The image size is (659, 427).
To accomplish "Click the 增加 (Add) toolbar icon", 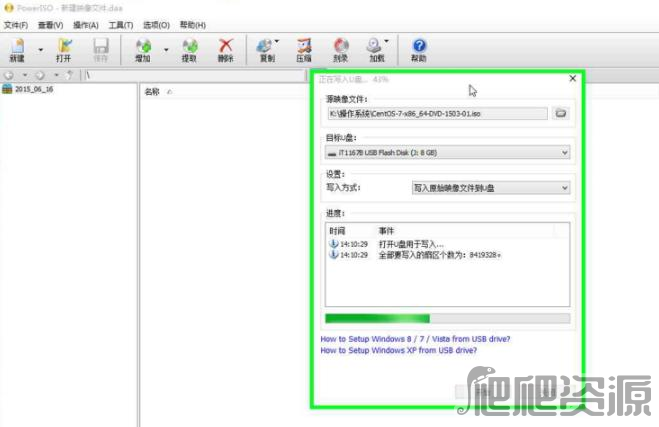I will (143, 50).
